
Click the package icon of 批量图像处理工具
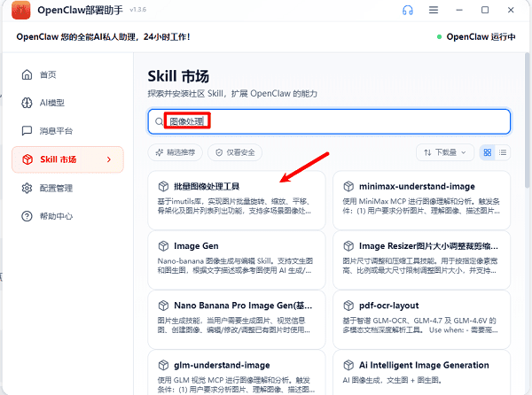click(x=163, y=186)
